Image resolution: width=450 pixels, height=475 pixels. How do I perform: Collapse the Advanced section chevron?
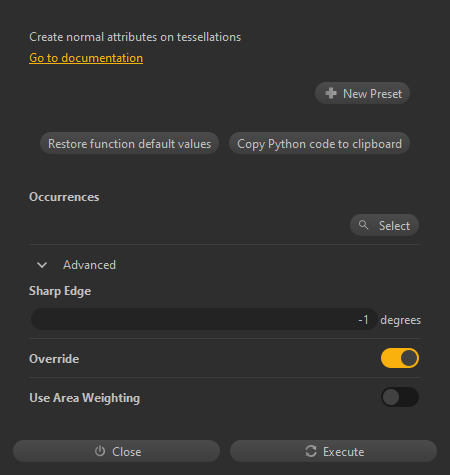(x=42, y=265)
